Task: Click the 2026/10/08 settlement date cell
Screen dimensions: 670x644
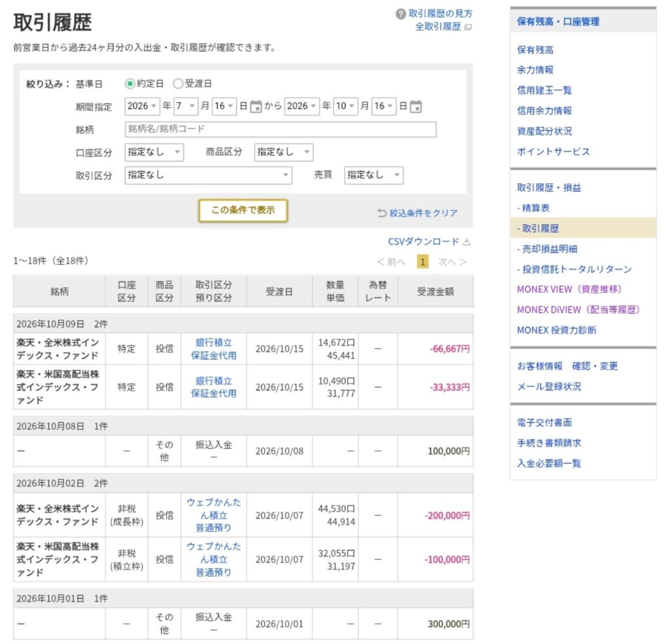Action: tap(279, 451)
